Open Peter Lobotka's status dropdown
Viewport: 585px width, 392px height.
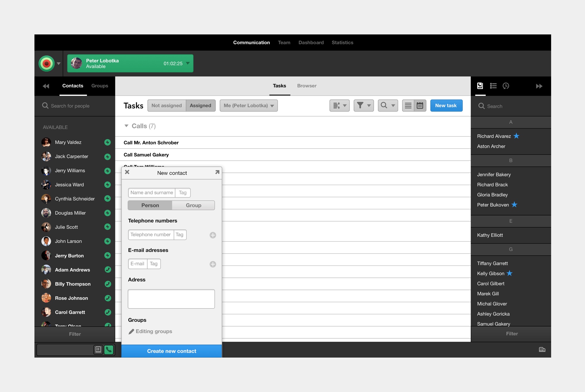(187, 63)
